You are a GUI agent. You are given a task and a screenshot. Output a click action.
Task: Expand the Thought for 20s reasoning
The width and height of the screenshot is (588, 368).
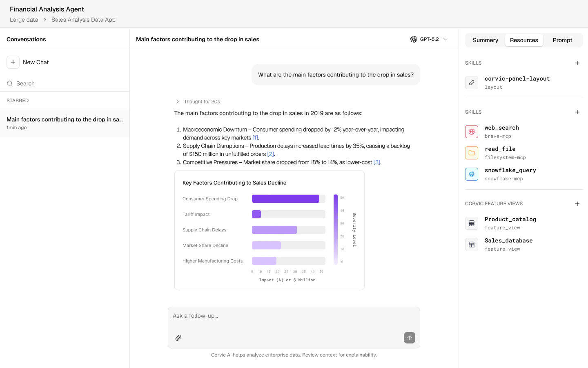178,101
